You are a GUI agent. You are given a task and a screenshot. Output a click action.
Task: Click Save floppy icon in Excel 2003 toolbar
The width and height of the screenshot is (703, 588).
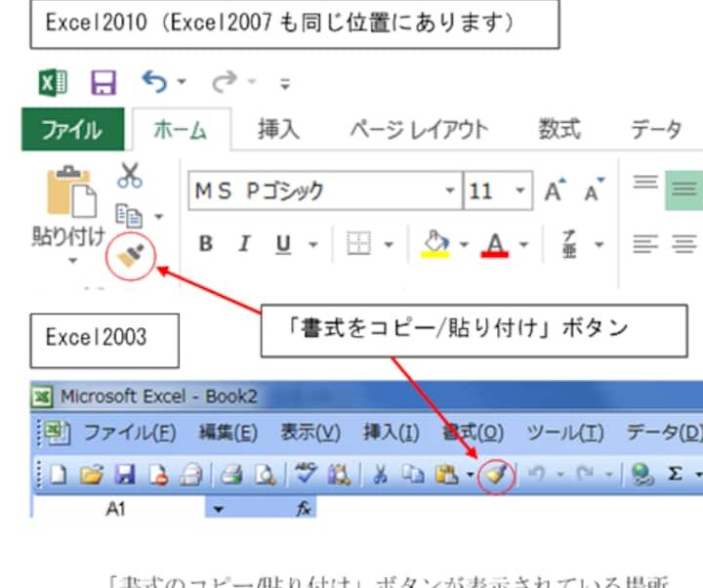coord(125,475)
